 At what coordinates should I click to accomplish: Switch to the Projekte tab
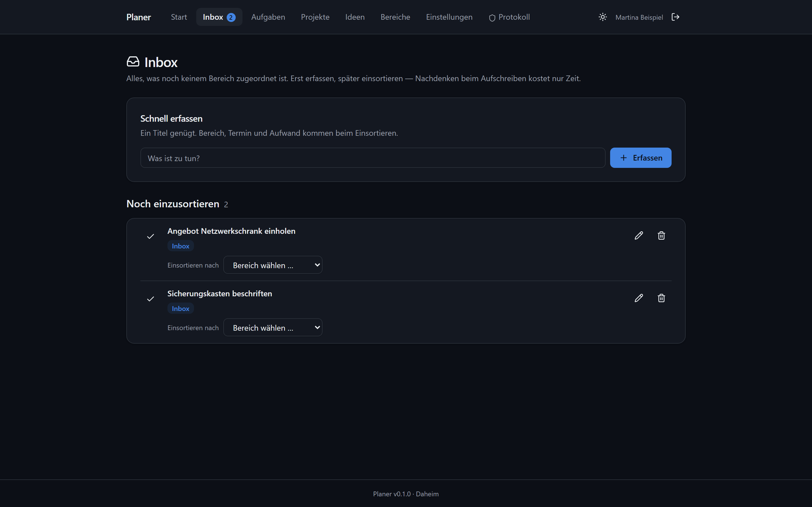pyautogui.click(x=315, y=17)
